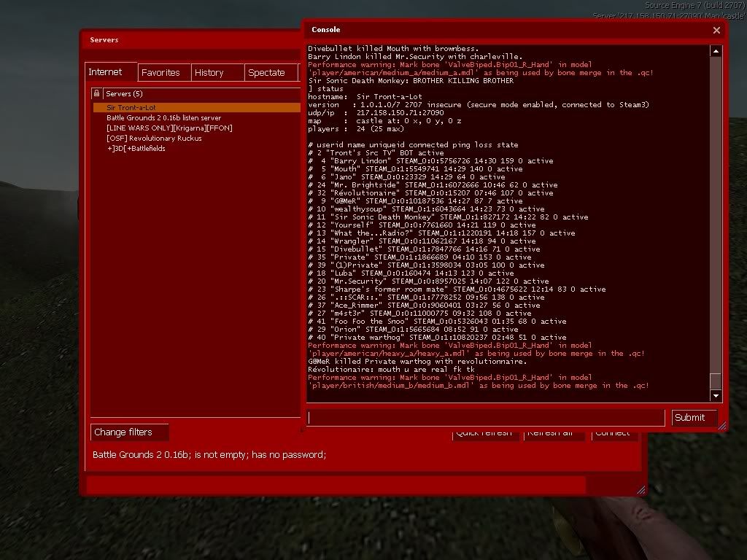Image resolution: width=747 pixels, height=560 pixels.
Task: Click the "Sharpe's former room mate" row
Action: [x=457, y=289]
